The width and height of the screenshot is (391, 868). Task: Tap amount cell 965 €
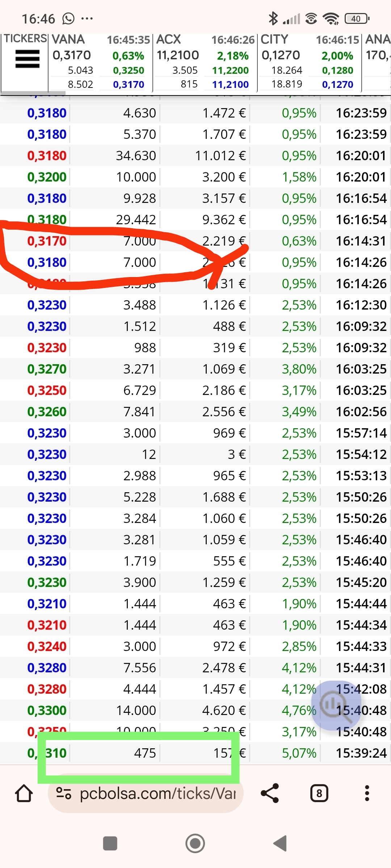pyautogui.click(x=230, y=476)
